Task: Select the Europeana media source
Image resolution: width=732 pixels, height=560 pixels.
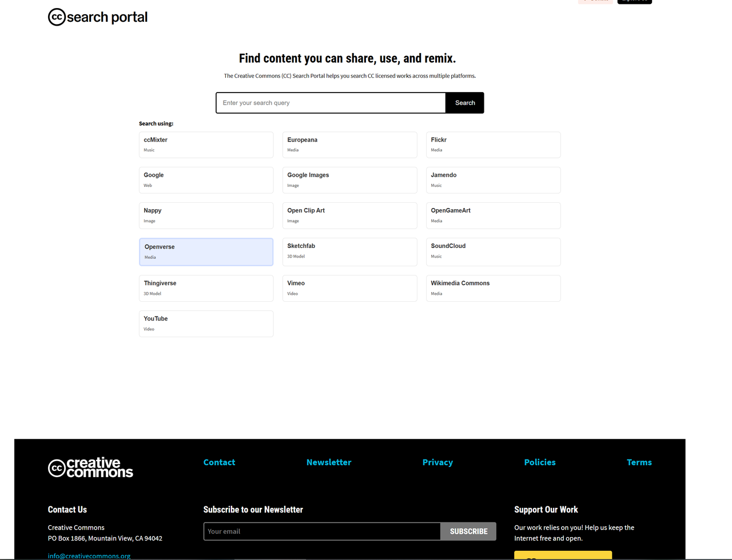Action: (350, 145)
